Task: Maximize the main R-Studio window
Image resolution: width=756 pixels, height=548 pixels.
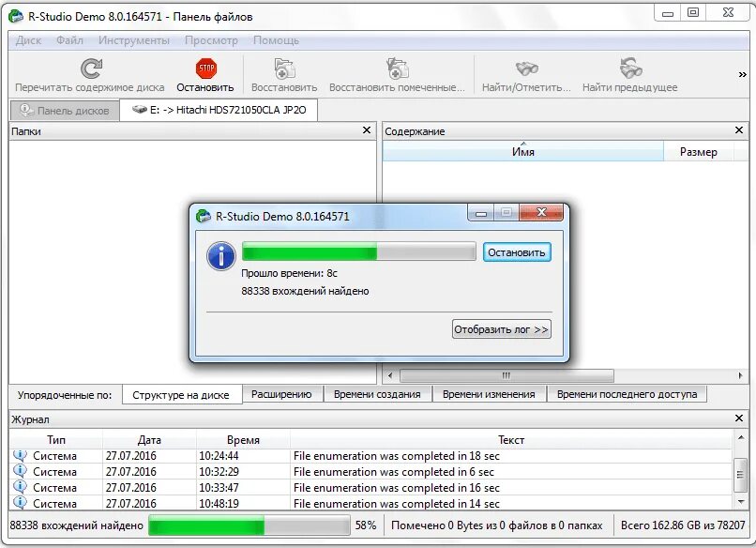Action: 693,13
